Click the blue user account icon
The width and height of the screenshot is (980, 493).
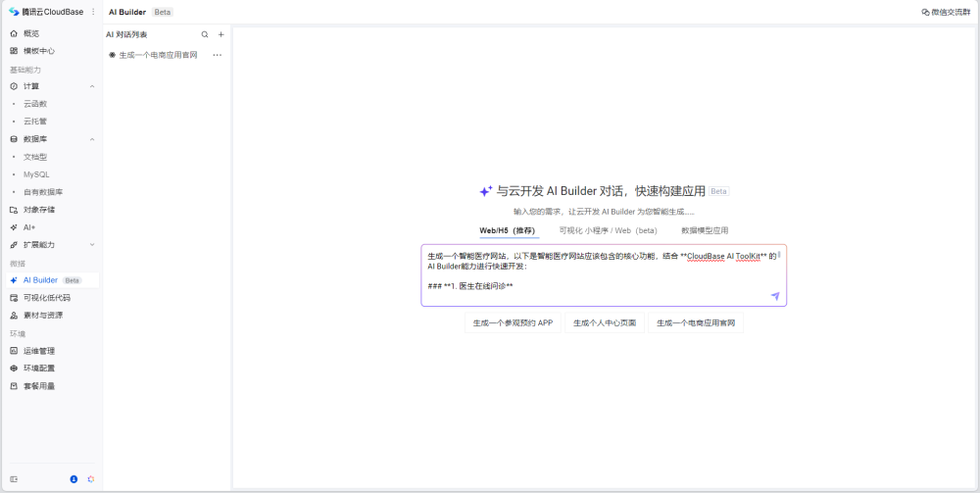[x=73, y=479]
